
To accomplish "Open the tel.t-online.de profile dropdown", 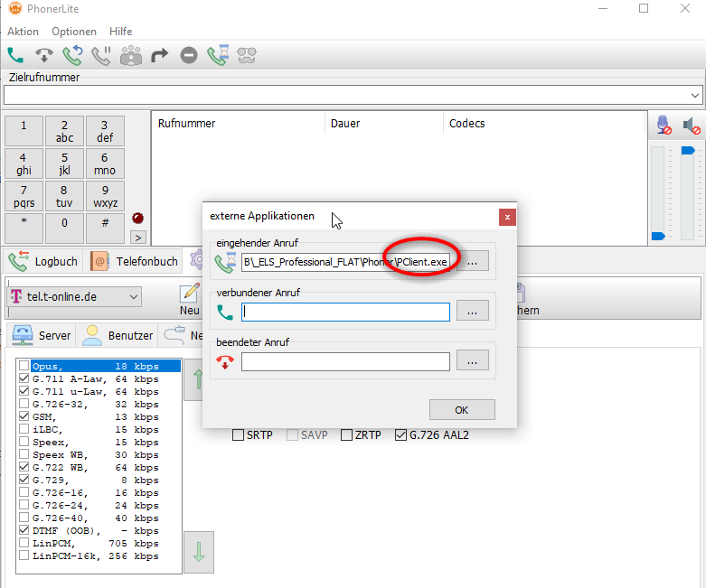I will click(134, 296).
